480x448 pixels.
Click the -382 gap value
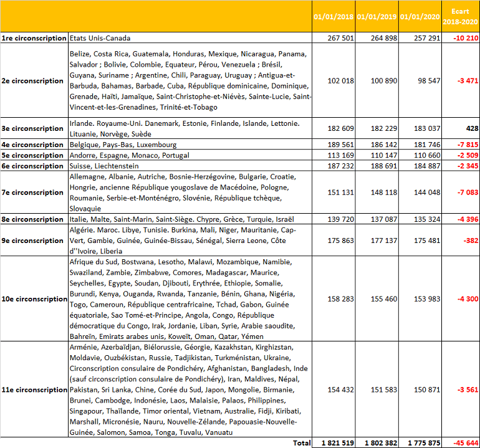[x=471, y=241]
